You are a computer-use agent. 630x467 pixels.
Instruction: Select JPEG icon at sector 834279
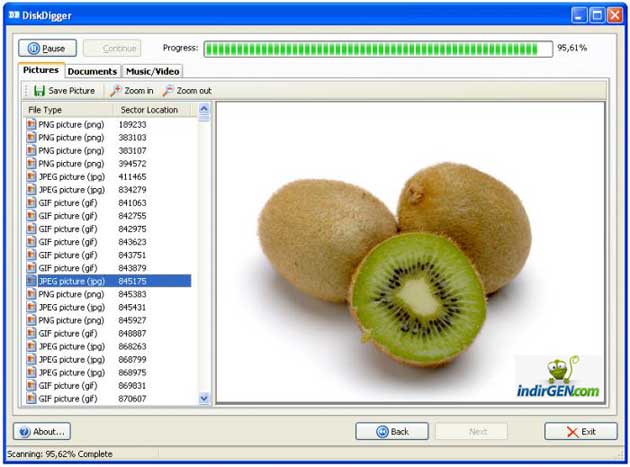pos(31,190)
